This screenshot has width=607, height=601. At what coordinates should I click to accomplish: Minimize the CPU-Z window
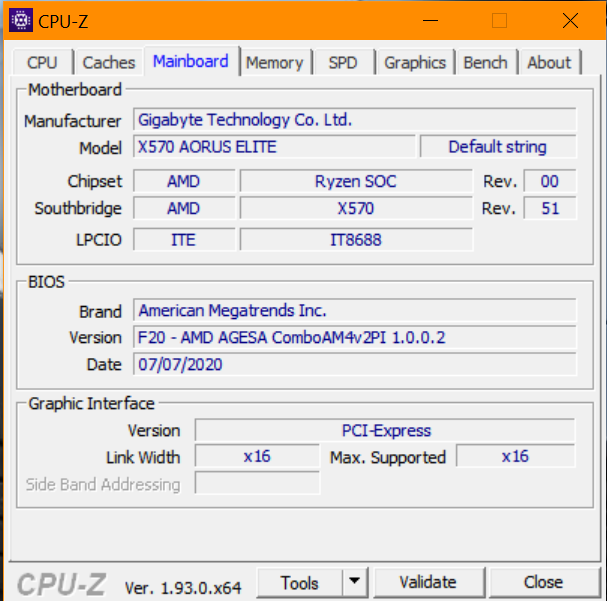click(430, 21)
